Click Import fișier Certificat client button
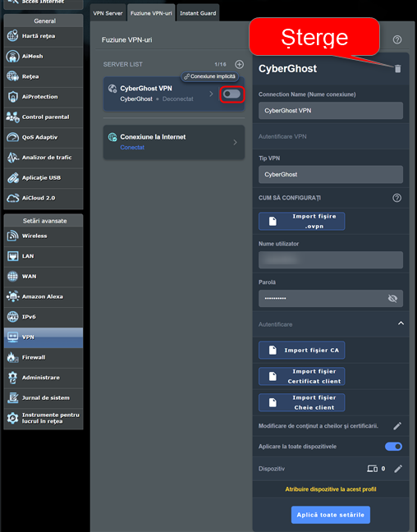The width and height of the screenshot is (417, 532). [x=301, y=376]
